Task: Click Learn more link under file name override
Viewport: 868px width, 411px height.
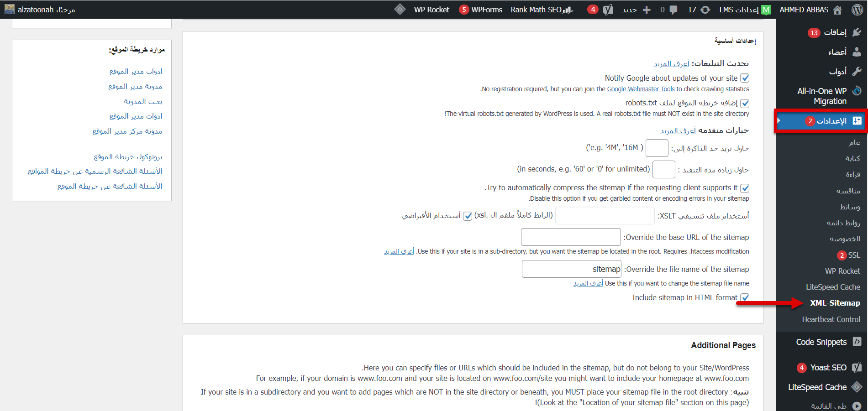Action: tap(588, 283)
